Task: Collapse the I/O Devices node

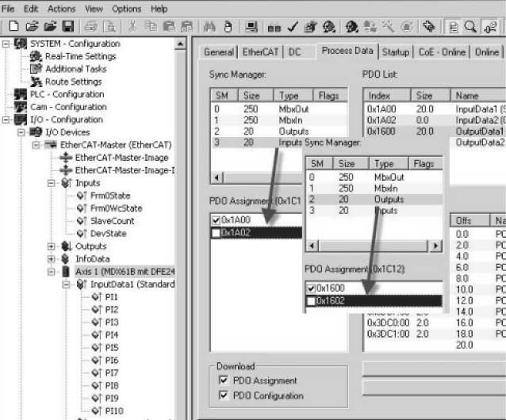Action: [21, 132]
